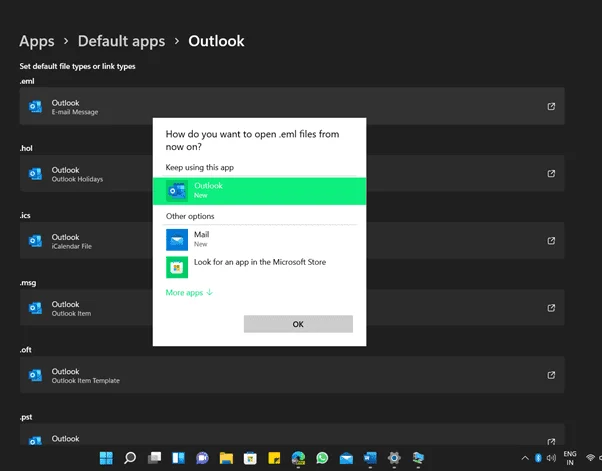Open Settings gear in taskbar

point(394,458)
